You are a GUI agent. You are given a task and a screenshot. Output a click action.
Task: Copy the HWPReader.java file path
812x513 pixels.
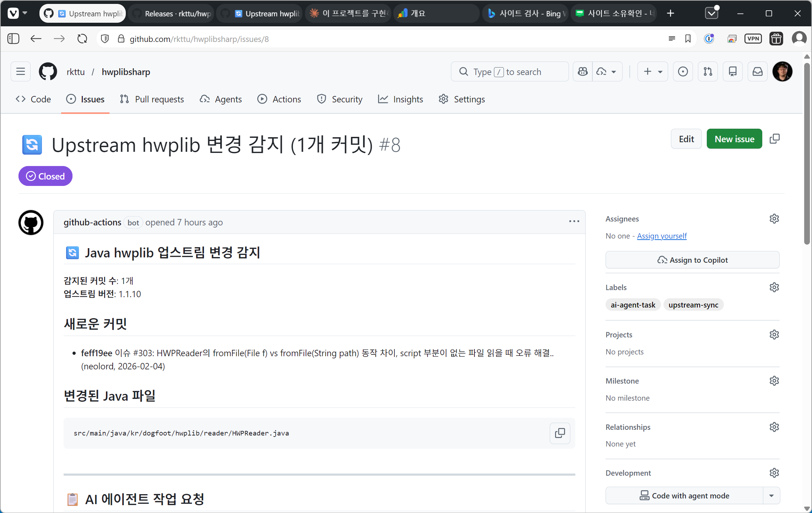[x=559, y=433]
